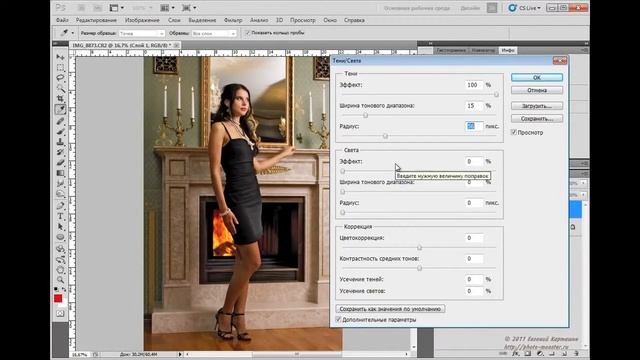Viewport: 640px width, 360px height.
Task: Click the Тени Эффект slider handle
Action: [x=496, y=94]
